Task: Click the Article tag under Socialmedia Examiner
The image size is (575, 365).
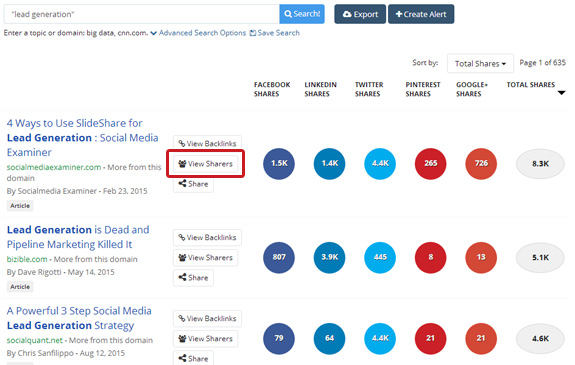Action: pos(20,206)
